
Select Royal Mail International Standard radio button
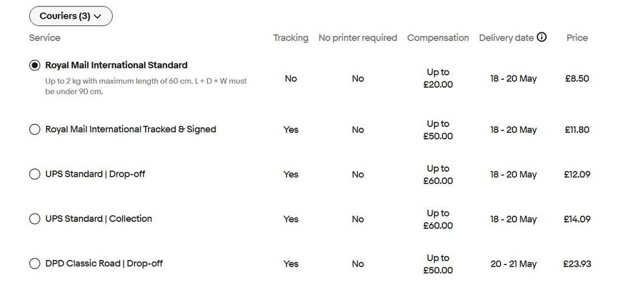(35, 65)
